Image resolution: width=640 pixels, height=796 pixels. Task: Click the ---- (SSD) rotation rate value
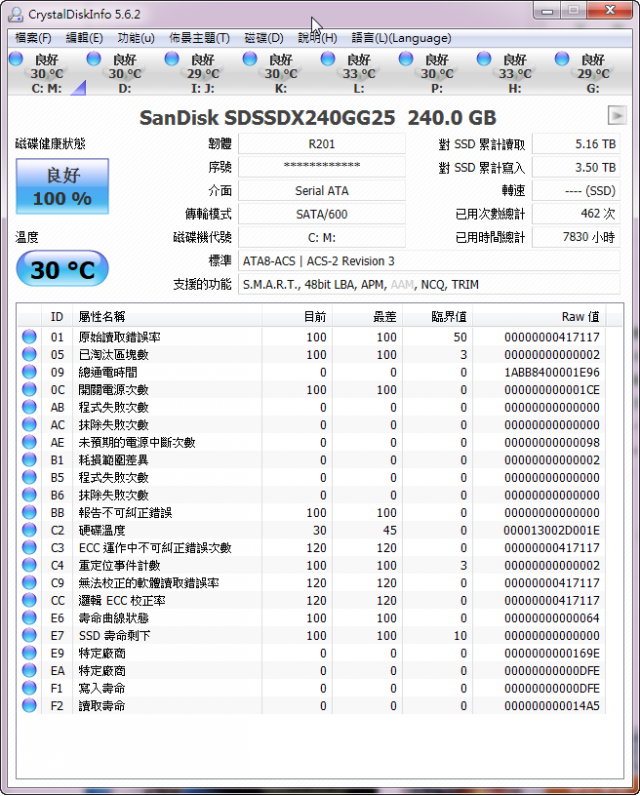pyautogui.click(x=576, y=191)
